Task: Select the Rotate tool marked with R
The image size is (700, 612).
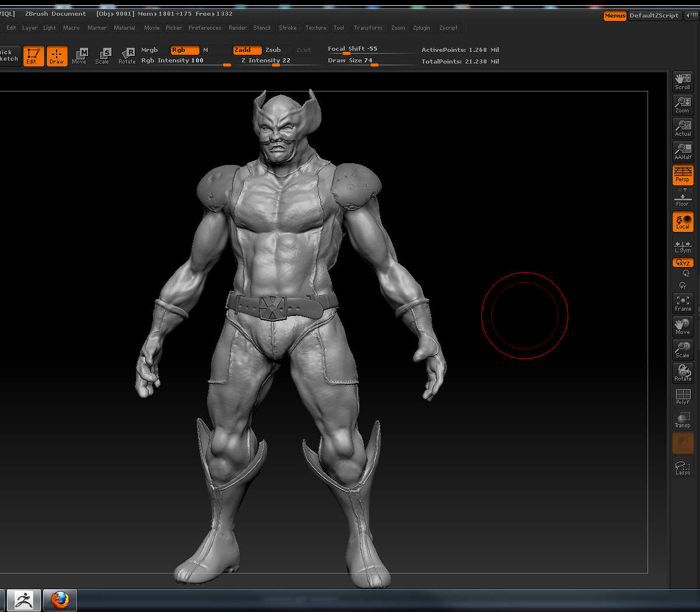Action: click(127, 56)
